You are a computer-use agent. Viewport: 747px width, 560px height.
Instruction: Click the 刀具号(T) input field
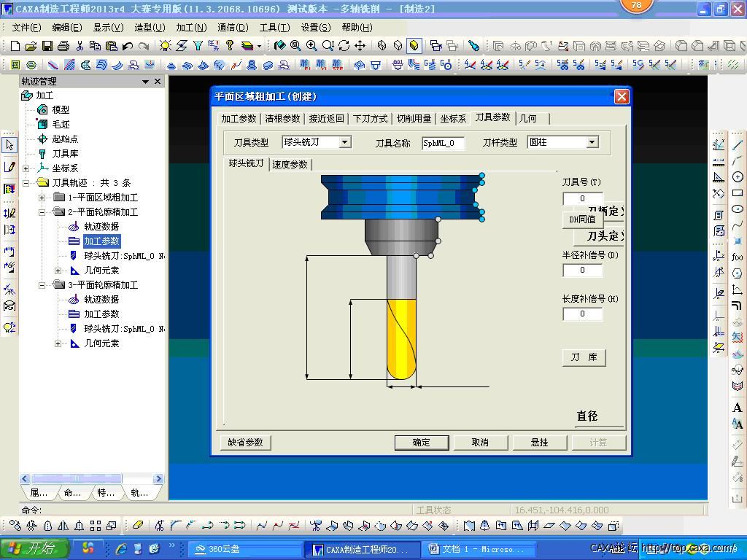click(x=582, y=198)
